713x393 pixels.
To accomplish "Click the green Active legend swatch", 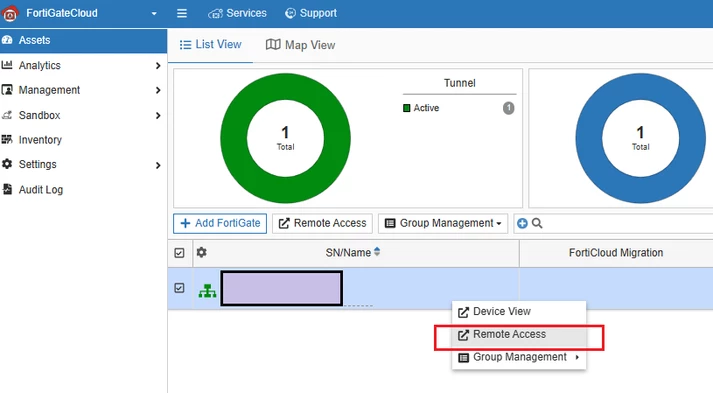I will click(x=407, y=108).
